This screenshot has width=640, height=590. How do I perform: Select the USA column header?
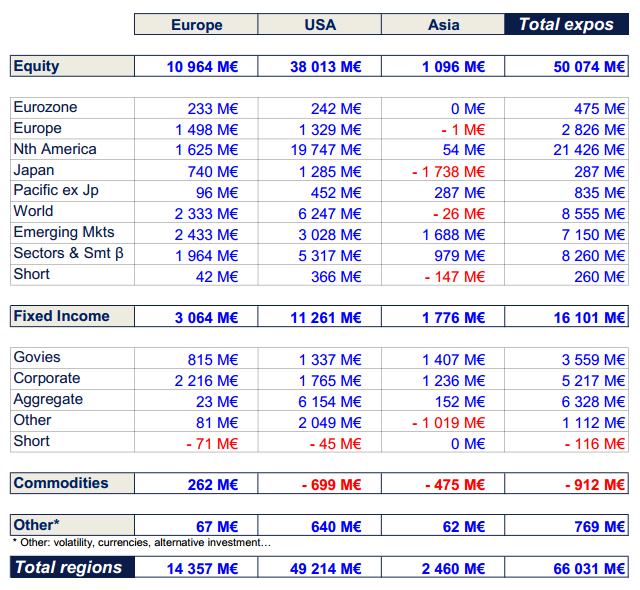pos(319,25)
